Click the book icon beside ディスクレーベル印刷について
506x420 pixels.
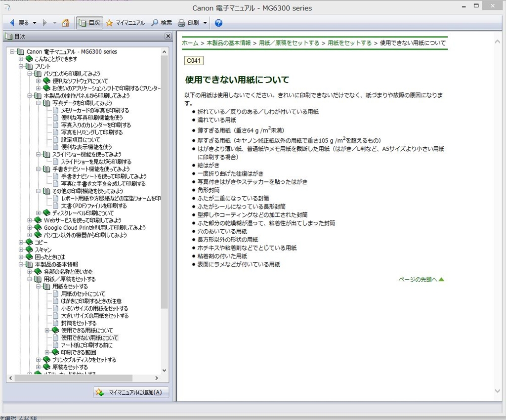click(x=46, y=212)
